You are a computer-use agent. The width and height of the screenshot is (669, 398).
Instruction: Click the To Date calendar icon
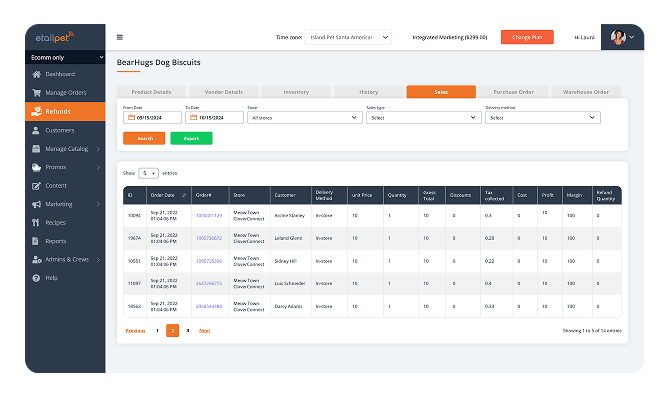[194, 117]
